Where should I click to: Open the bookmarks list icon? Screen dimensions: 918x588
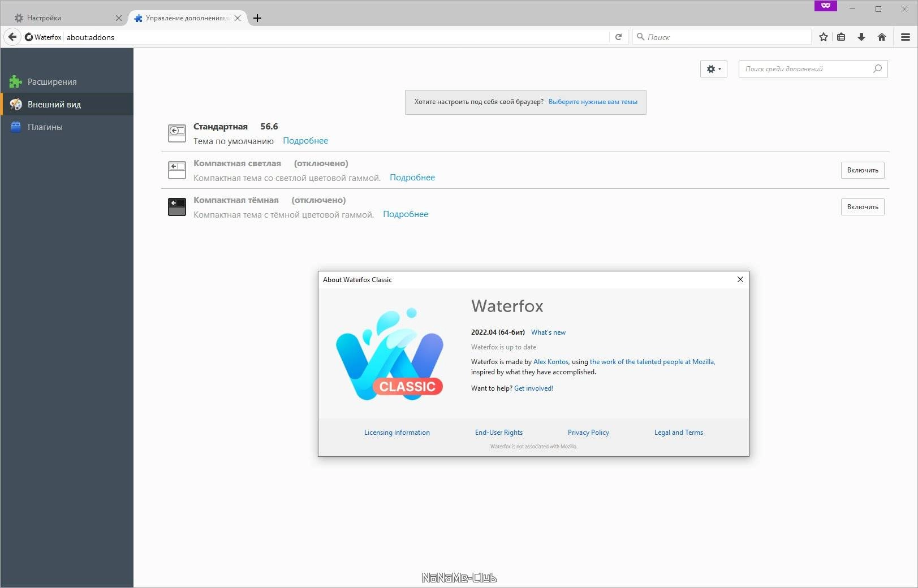[x=842, y=37]
